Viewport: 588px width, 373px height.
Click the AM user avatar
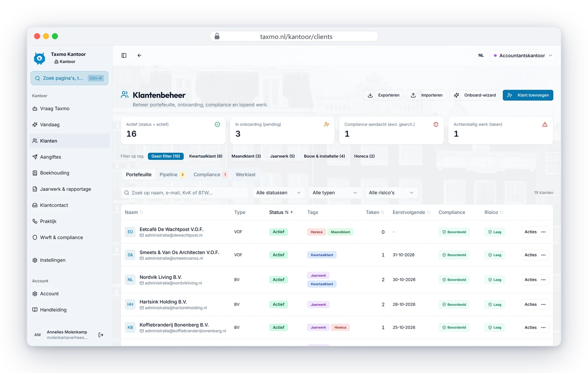[37, 335]
